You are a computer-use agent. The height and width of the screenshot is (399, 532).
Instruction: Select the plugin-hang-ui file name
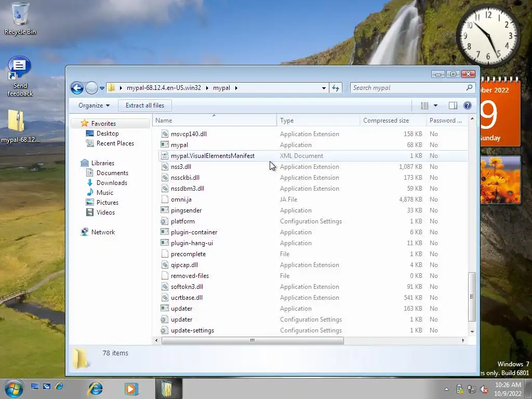192,243
